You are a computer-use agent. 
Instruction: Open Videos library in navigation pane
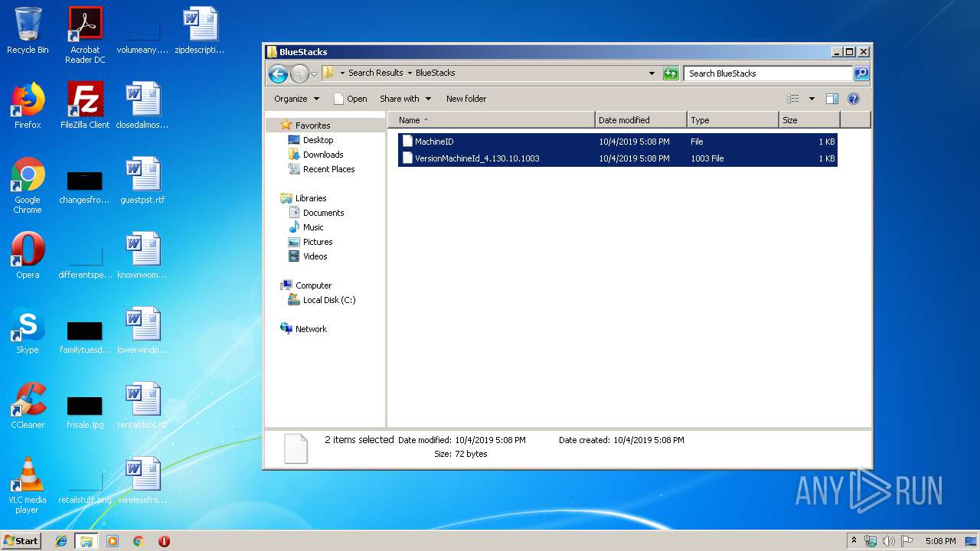tap(315, 256)
